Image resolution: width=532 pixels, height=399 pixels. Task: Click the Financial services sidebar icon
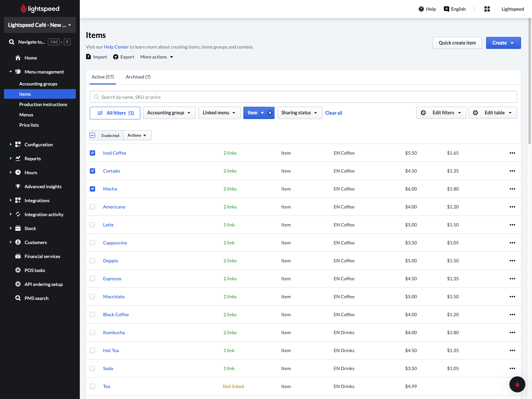[18, 256]
